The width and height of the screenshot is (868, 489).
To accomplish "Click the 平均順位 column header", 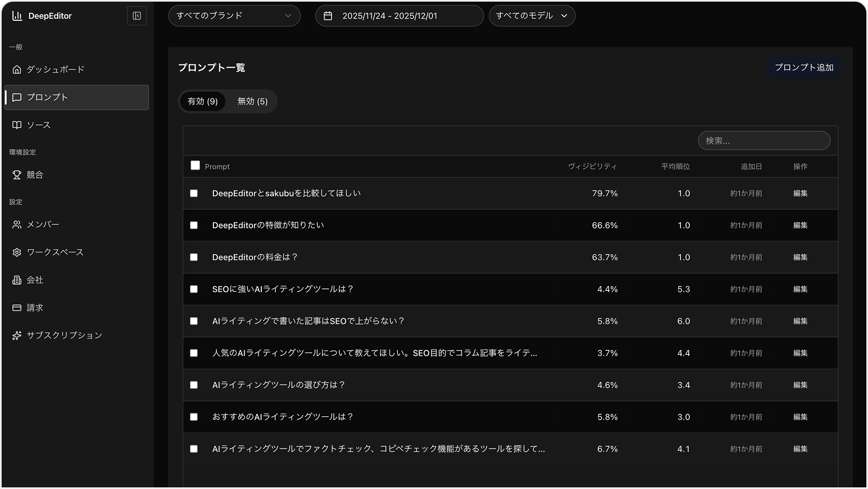I will coord(675,167).
